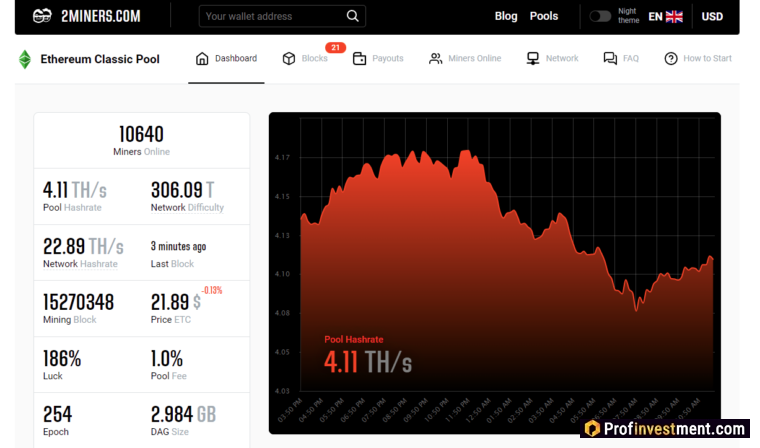760x448 pixels.
Task: Open the How to Start tab
Action: tap(698, 59)
